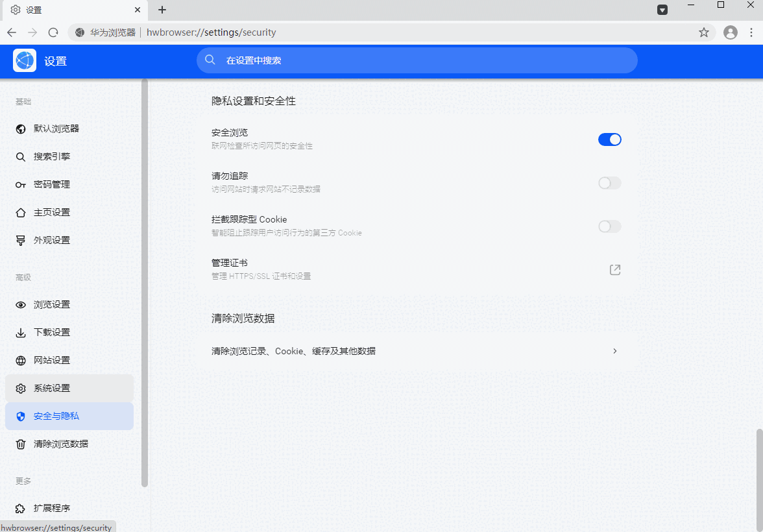Open 外观设置 from the sidebar

coord(52,239)
